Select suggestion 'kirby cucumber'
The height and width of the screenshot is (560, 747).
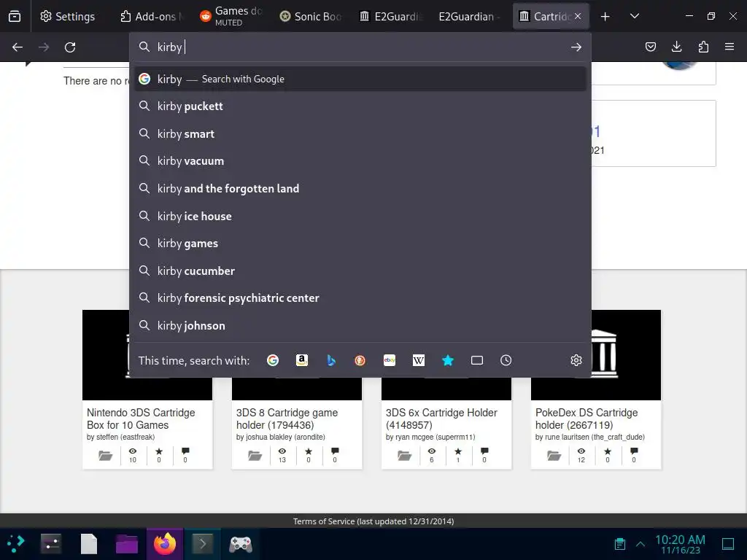coord(360,271)
